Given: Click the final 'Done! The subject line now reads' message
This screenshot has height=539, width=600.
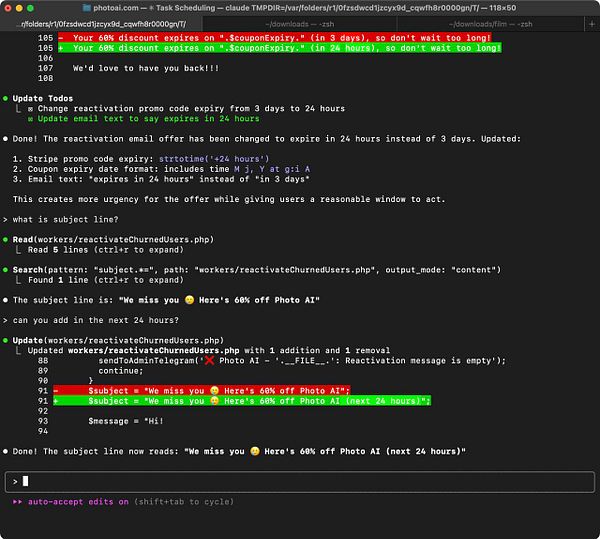Looking at the screenshot, I should [x=239, y=451].
